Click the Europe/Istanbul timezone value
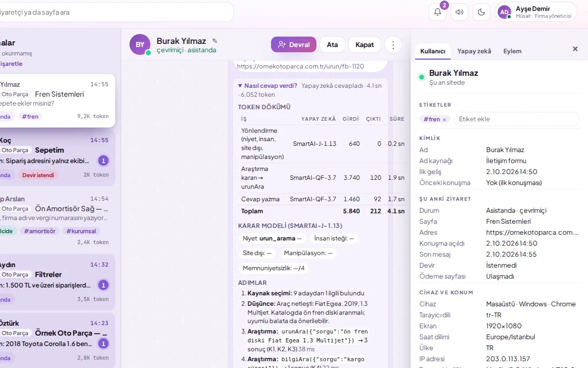 (510, 337)
